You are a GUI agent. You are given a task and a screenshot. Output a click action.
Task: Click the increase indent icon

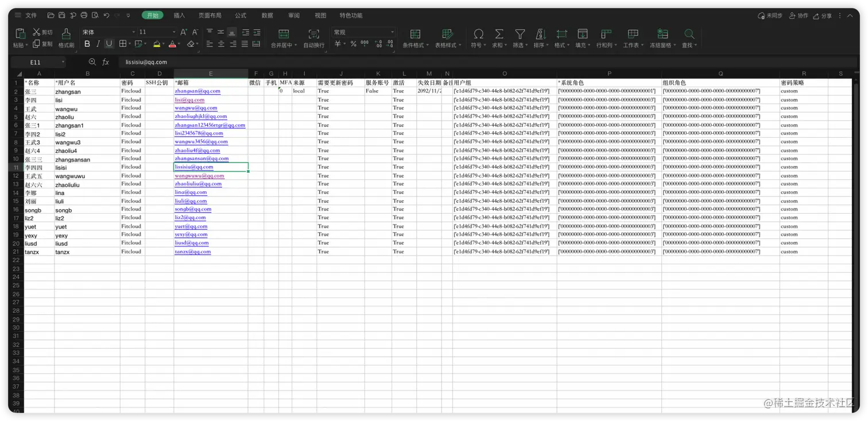257,32
